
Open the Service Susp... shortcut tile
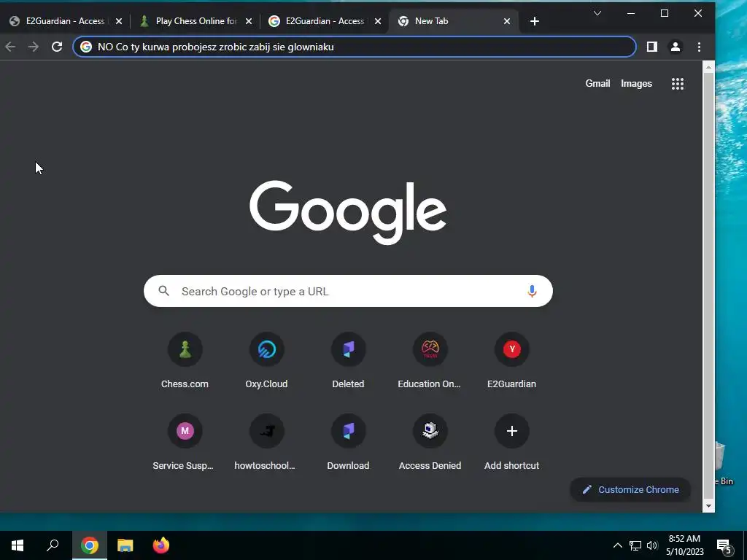[185, 443]
